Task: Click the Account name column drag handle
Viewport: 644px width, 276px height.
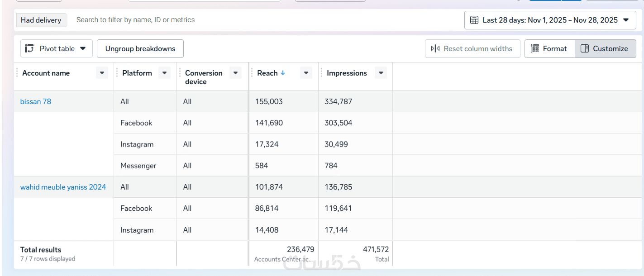Action: tap(17, 73)
